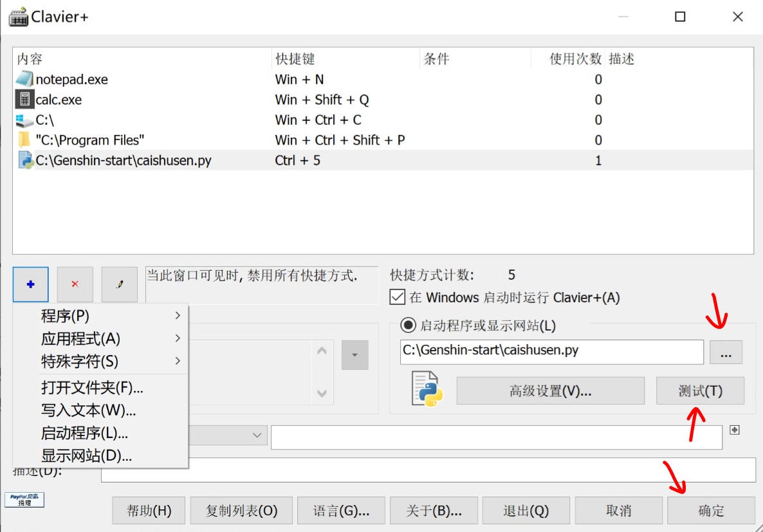Sort by the 条件 column header
This screenshot has height=532, width=763.
click(x=475, y=59)
